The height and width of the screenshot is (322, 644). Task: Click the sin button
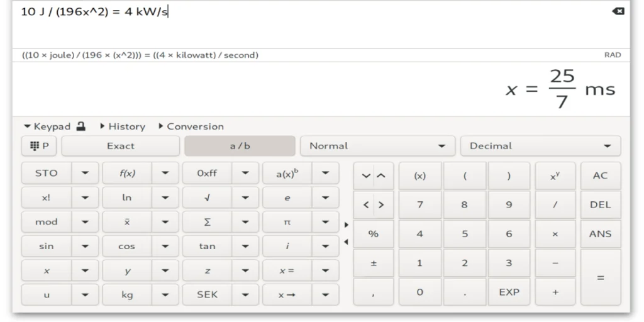[47, 246]
